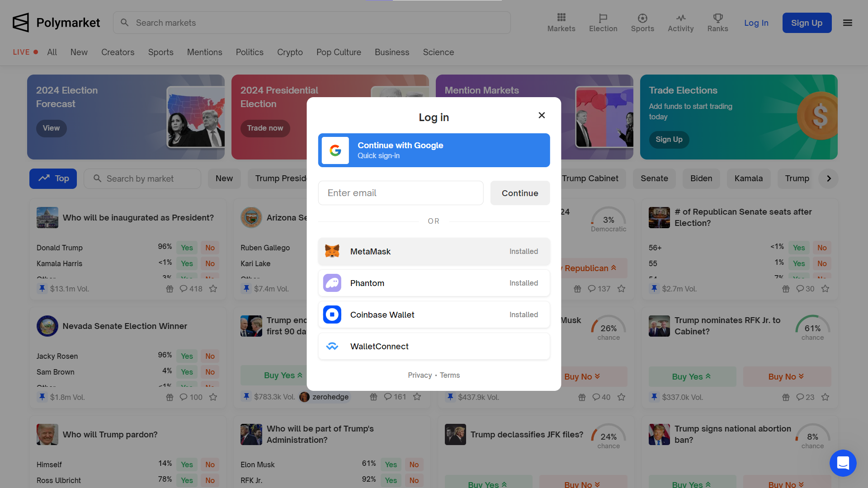This screenshot has height=488, width=868.
Task: Click the Log In link
Action: 756,23
